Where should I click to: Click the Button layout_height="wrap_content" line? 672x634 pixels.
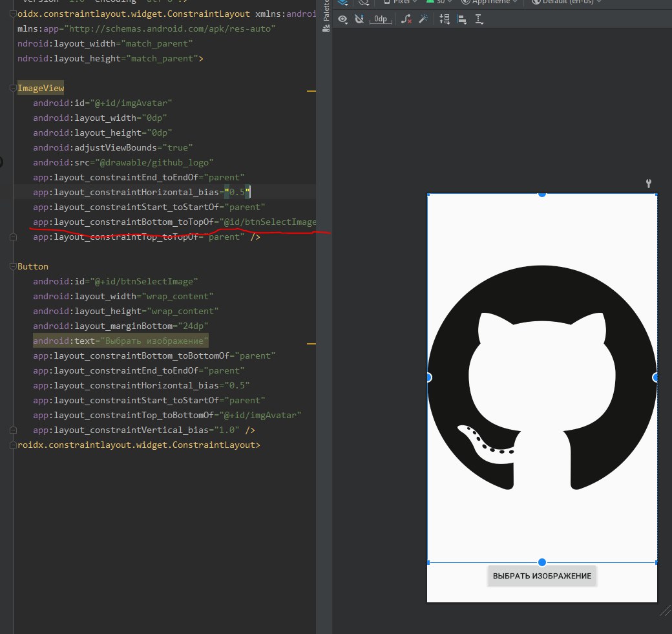(x=125, y=311)
